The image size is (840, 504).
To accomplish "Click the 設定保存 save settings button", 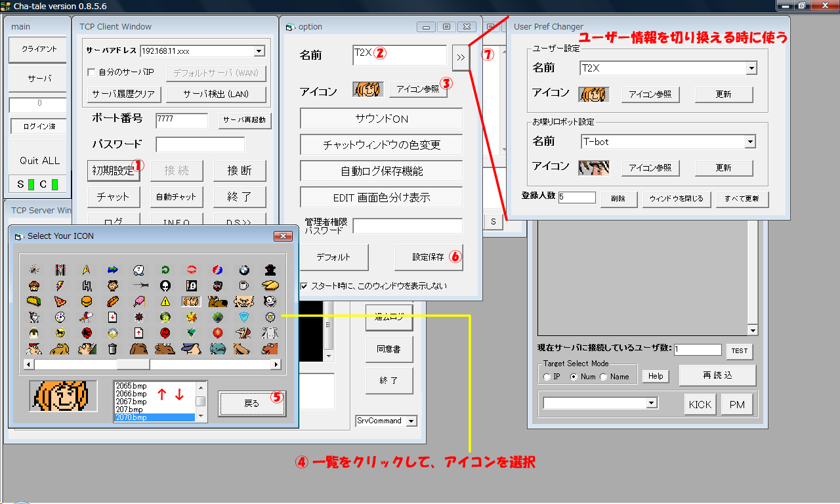I will click(428, 257).
